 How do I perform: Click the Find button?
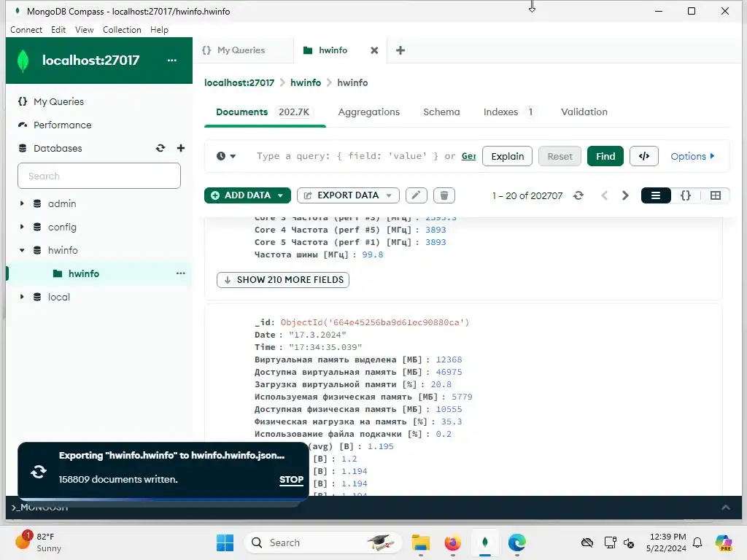click(x=605, y=156)
